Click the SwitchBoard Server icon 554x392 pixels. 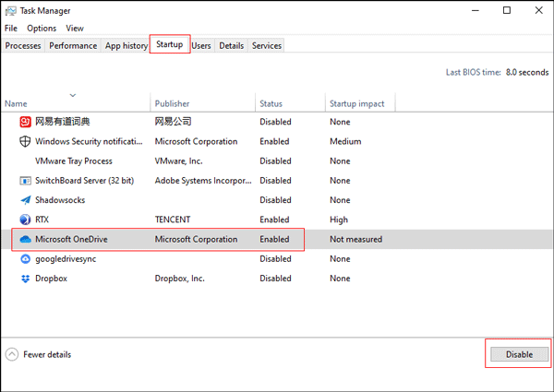pyautogui.click(x=25, y=181)
